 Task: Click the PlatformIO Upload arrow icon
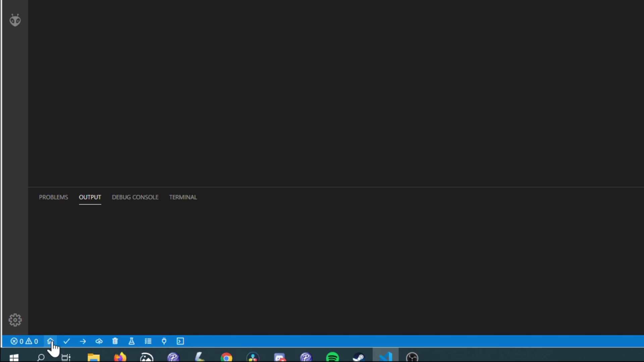pyautogui.click(x=83, y=341)
